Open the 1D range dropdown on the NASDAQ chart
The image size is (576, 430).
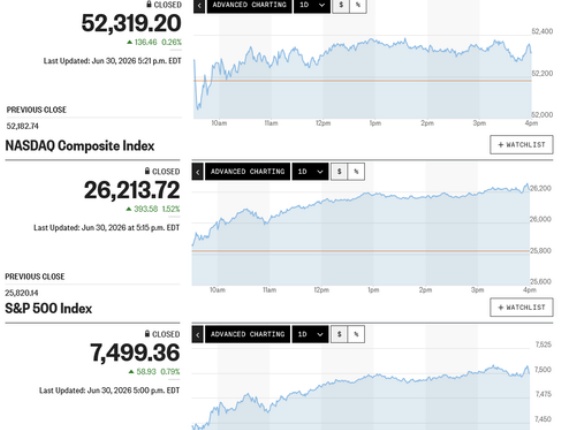(310, 172)
